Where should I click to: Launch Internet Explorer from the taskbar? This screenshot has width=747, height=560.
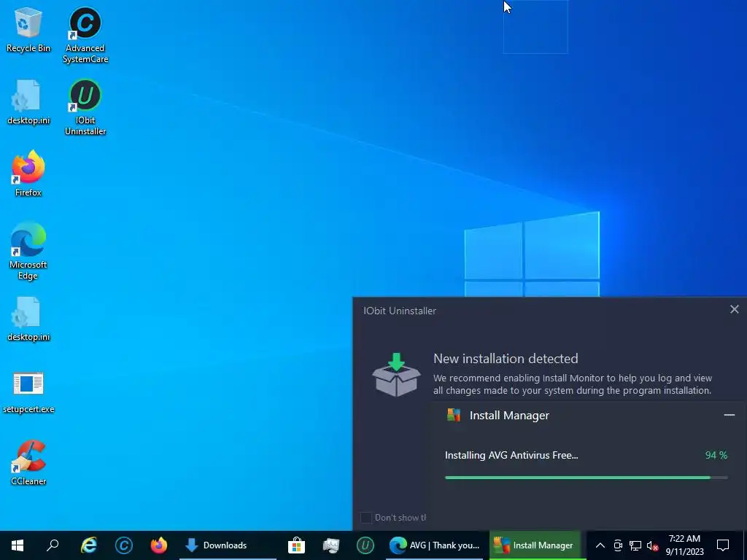(x=88, y=545)
